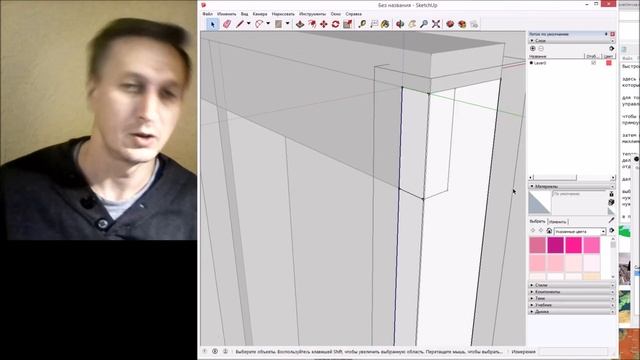
Task: Activate the Rotate tool
Action: 336,24
